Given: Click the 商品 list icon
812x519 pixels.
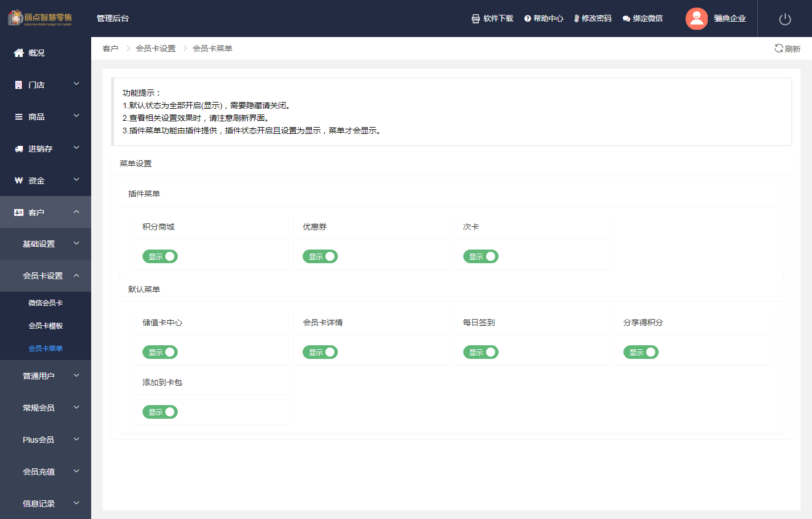Looking at the screenshot, I should pos(19,117).
